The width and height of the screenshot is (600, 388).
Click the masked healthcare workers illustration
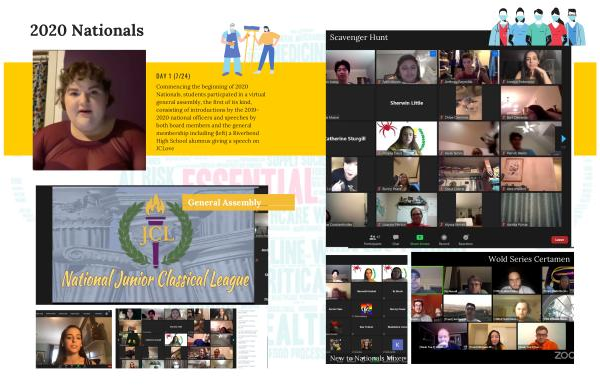coord(537,27)
